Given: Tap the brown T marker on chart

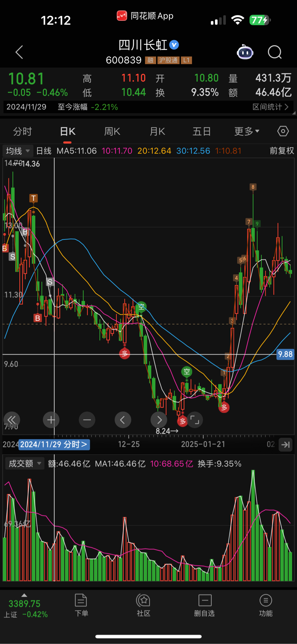Looking at the screenshot, I should 34,198.
